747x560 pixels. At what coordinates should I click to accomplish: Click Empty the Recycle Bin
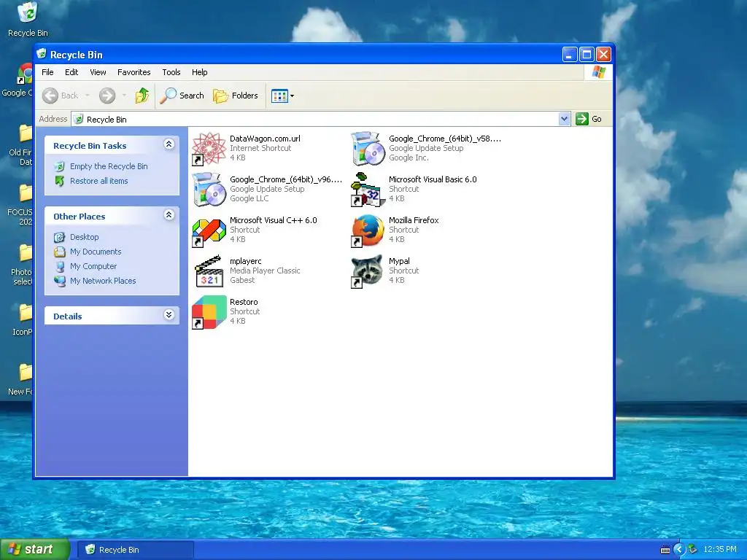click(x=109, y=166)
